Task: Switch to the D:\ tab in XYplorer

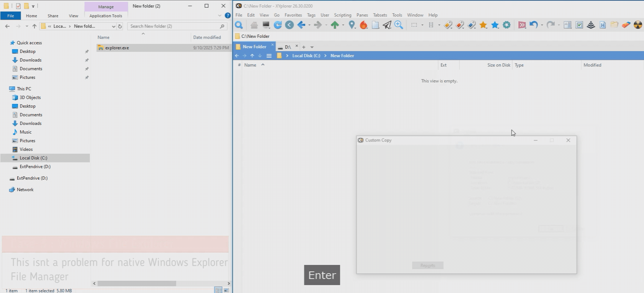Action: (287, 47)
